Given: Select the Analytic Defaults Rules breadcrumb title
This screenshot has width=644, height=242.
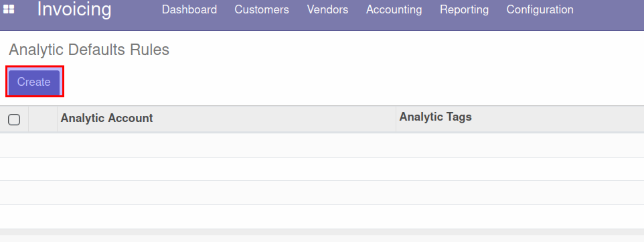Looking at the screenshot, I should coord(89,50).
